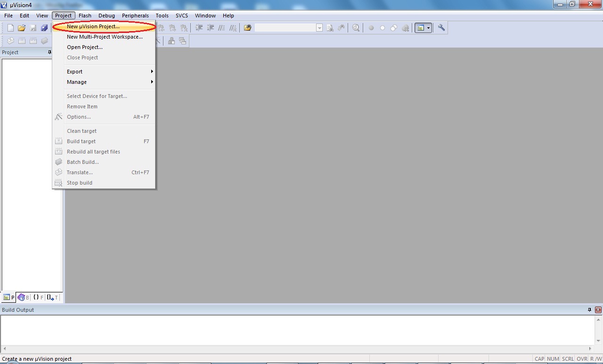Image resolution: width=603 pixels, height=364 pixels.
Task: Open the Window menu
Action: coord(205,16)
